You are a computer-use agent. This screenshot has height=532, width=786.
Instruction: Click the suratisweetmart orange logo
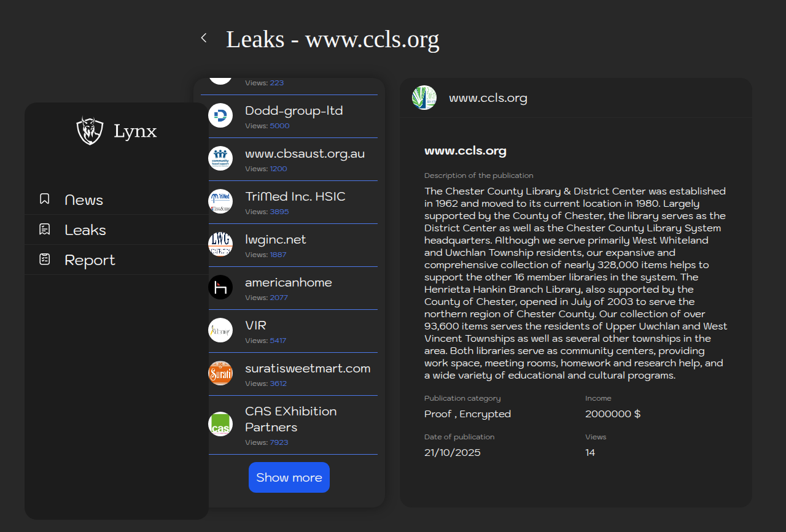(220, 373)
